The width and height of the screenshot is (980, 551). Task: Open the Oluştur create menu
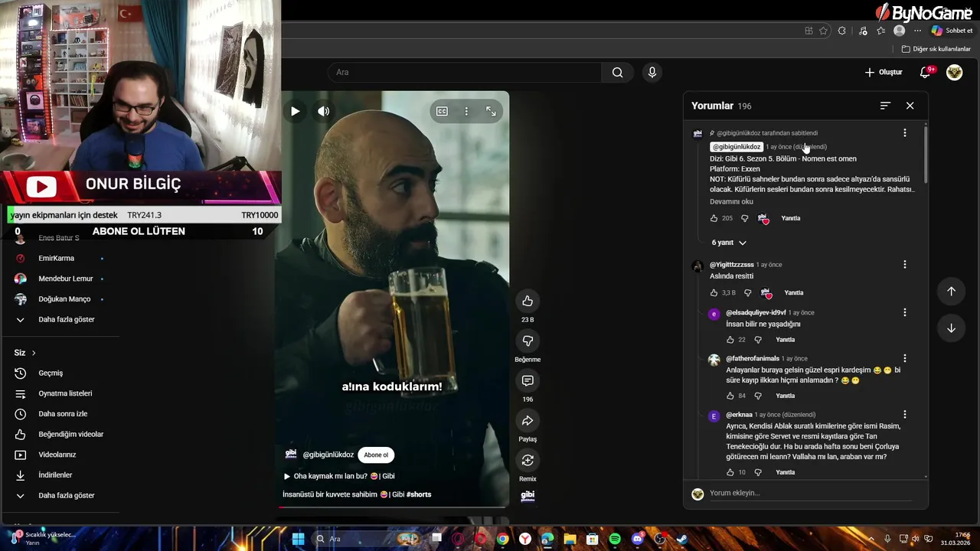[884, 72]
